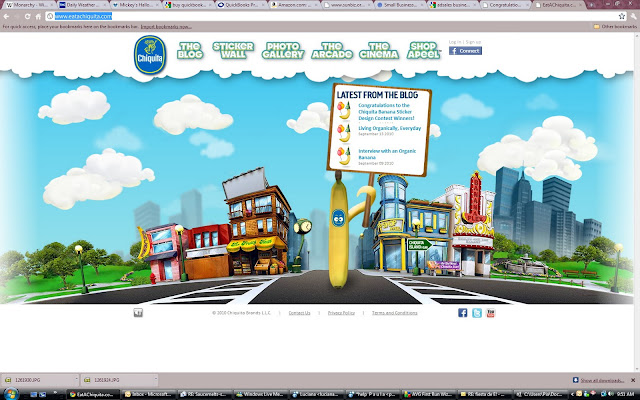Open the Contact Us footer link
Image resolution: width=640 pixels, height=400 pixels.
(299, 313)
